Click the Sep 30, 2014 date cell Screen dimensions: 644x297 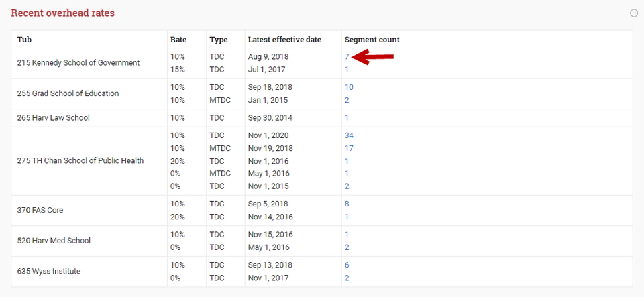coord(270,118)
